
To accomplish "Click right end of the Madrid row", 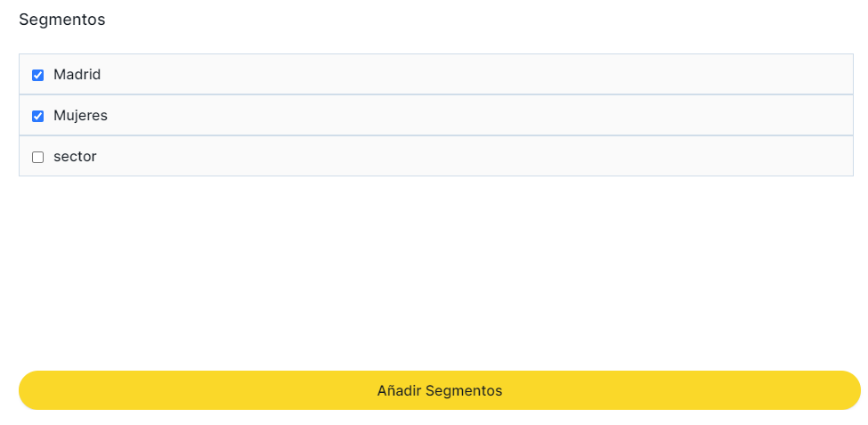I will pyautogui.click(x=832, y=75).
